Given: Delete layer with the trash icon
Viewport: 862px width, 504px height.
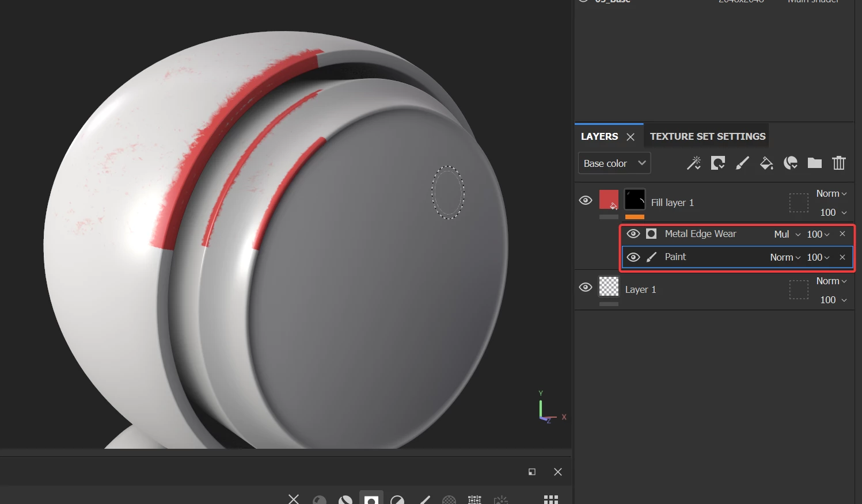Looking at the screenshot, I should pos(839,163).
